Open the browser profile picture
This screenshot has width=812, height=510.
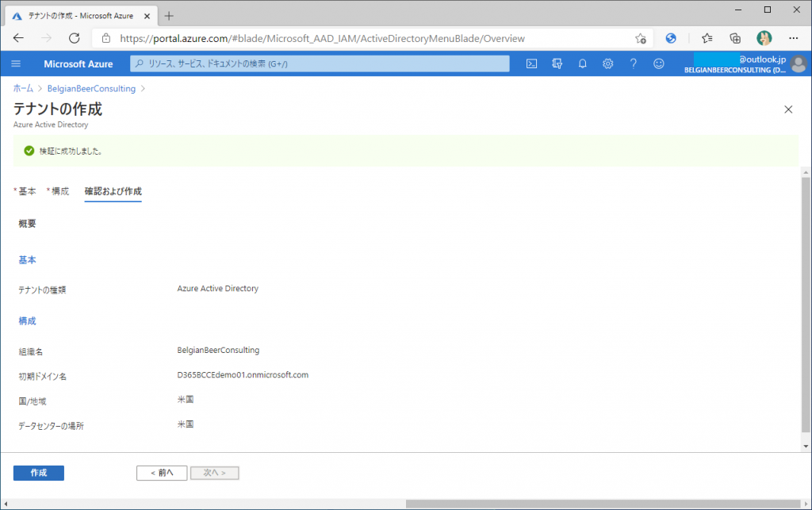[764, 38]
